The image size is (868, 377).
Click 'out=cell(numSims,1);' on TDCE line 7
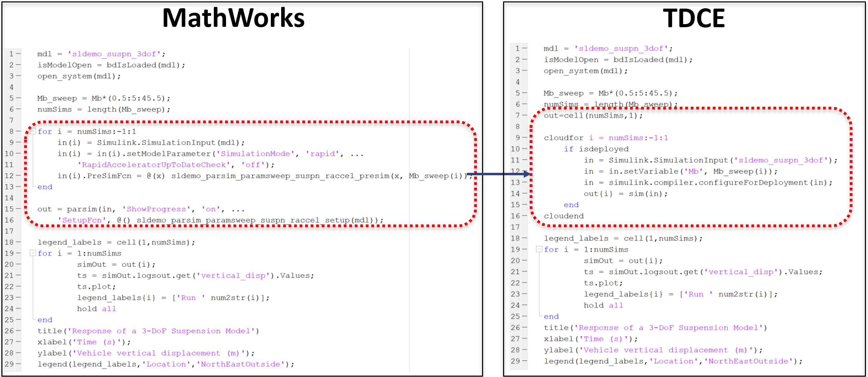point(593,116)
